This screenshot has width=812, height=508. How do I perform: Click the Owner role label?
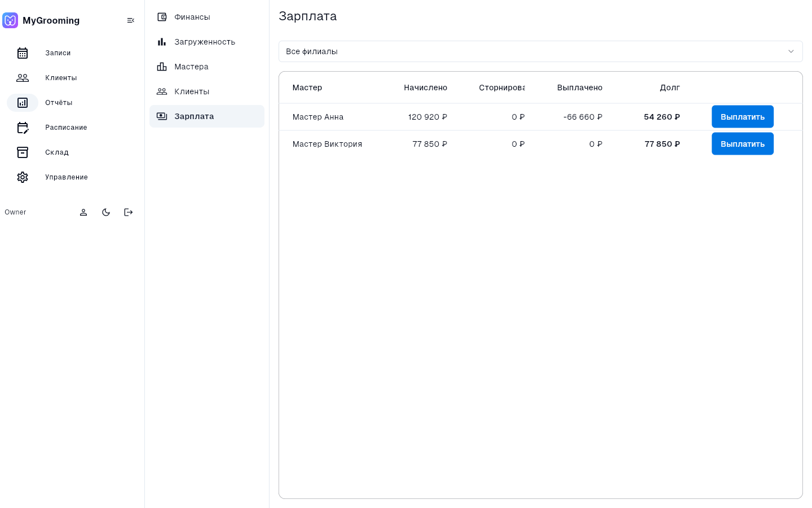click(x=15, y=212)
